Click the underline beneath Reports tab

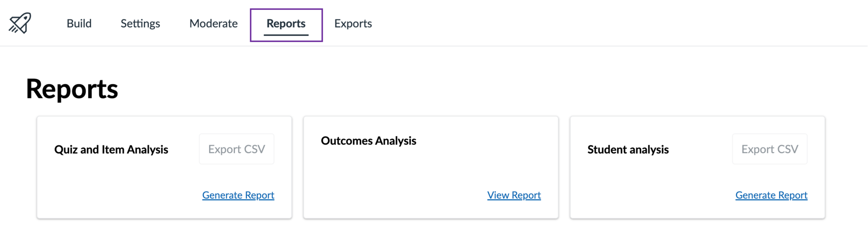pos(286,34)
